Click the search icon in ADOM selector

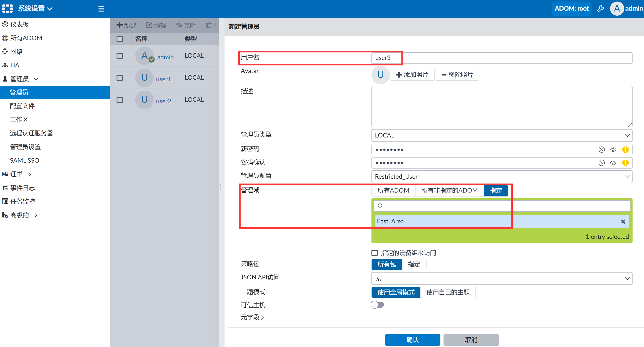click(380, 206)
